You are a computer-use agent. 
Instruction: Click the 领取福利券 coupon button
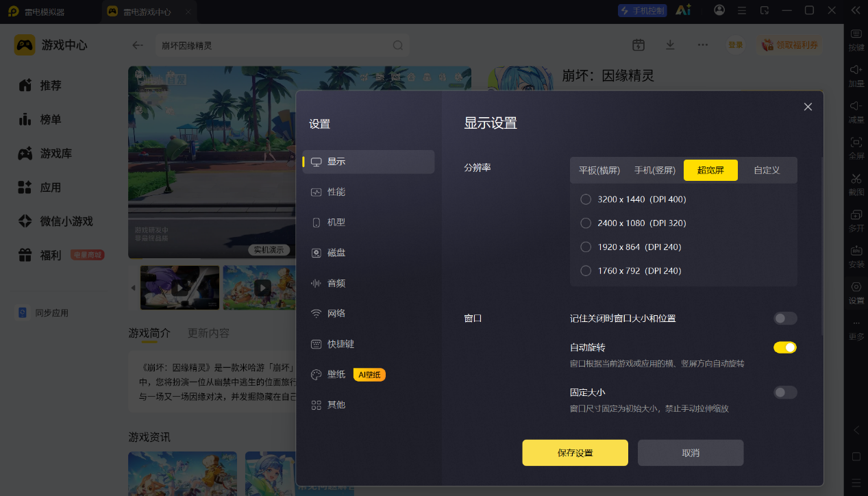click(790, 45)
